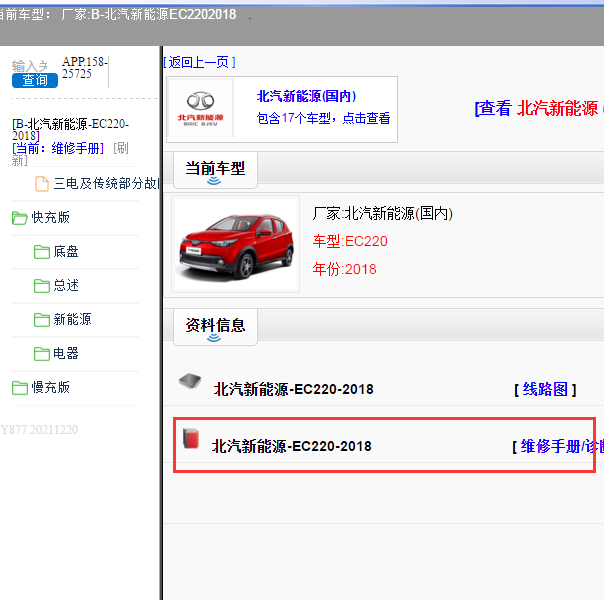Viewport: 604px width, 600px height.
Task: Click the red book icon in manual row
Action: [191, 438]
